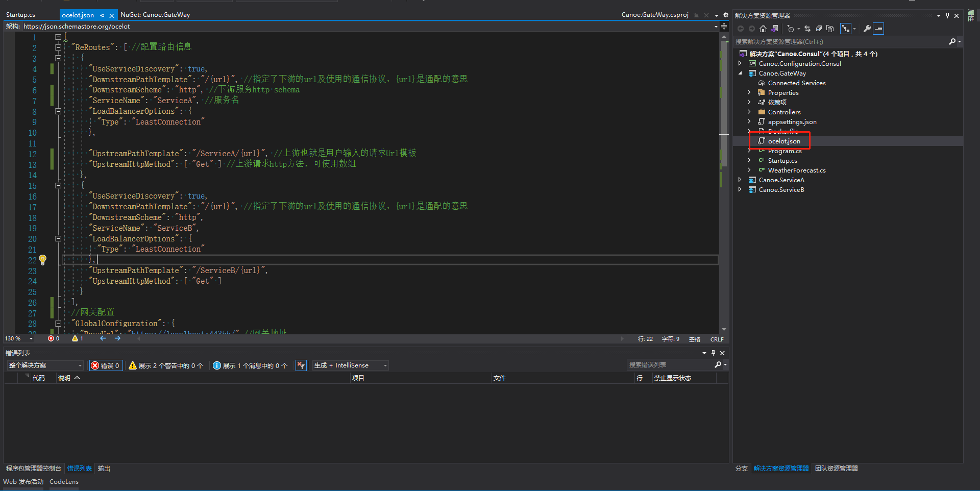Viewport: 980px width, 491px height.
Task: Navigate to previous issue with left arrow
Action: coord(103,338)
